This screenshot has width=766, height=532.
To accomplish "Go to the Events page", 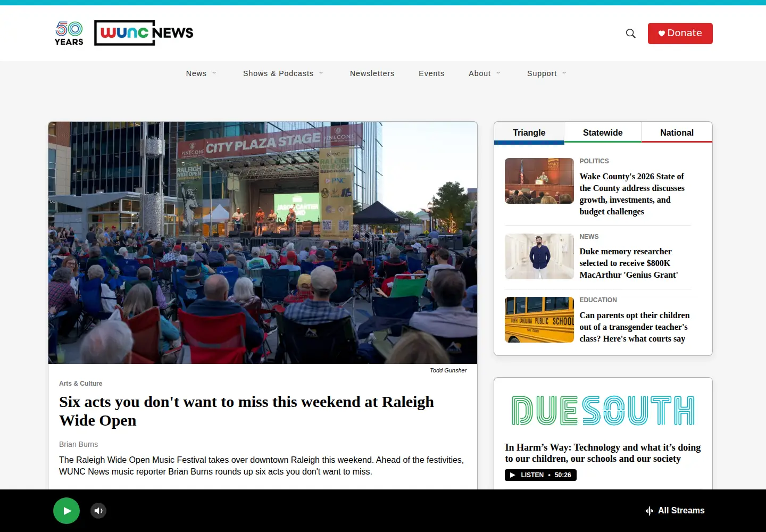I will coord(431,73).
